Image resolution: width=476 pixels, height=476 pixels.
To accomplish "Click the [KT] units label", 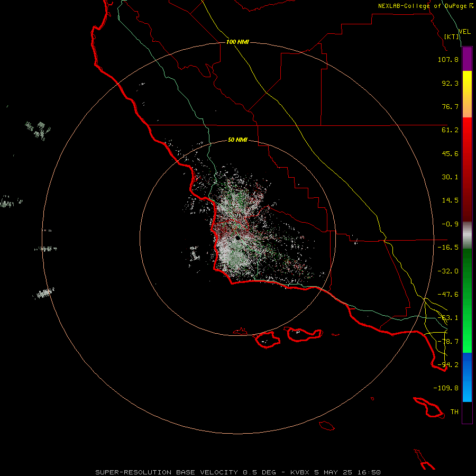I will (x=452, y=36).
